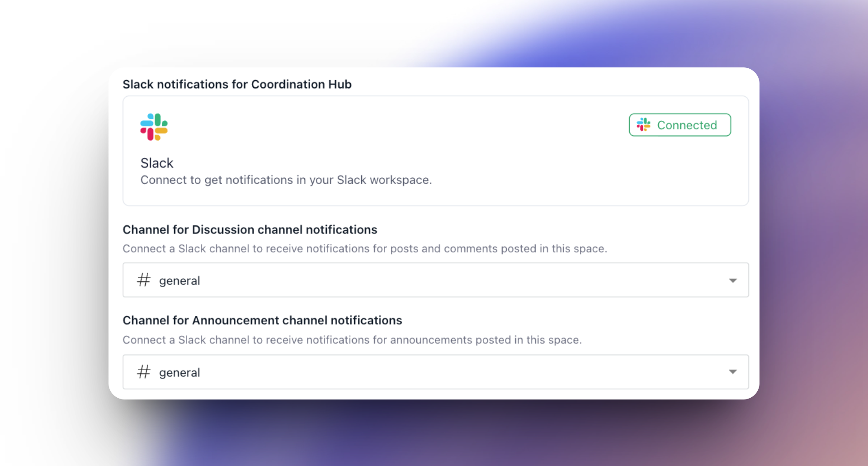Click the Connected status button
Screen dimensions: 868x466
(x=680, y=125)
